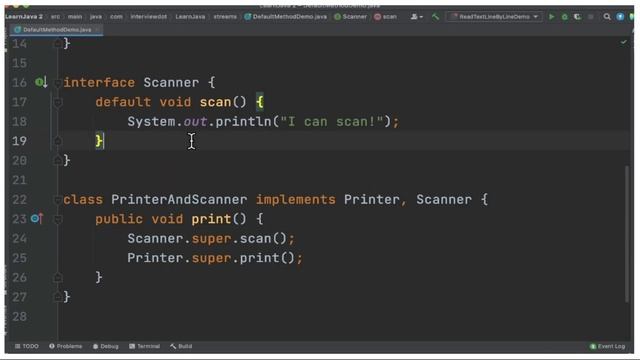
Task: Click "PrinterAndScanner" class name on line 22
Action: (x=179, y=200)
